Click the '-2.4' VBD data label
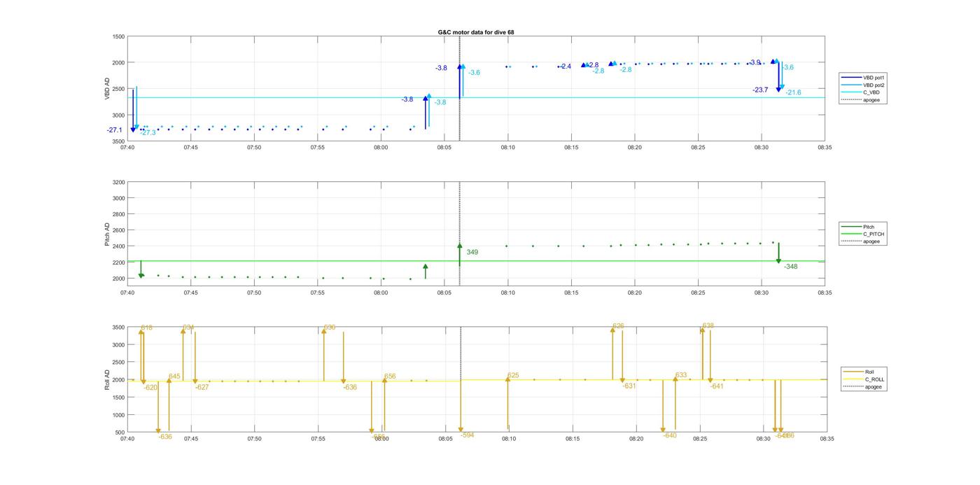 [566, 66]
